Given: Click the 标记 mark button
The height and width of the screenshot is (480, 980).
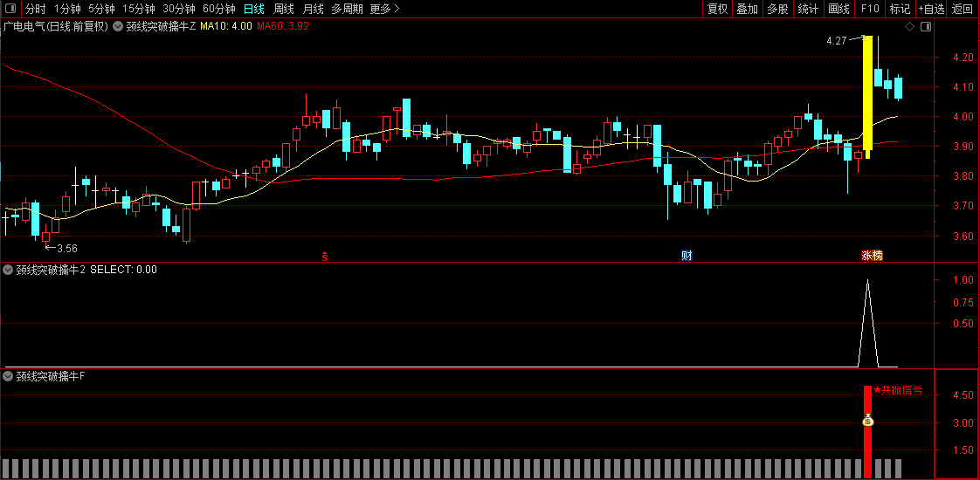Looking at the screenshot, I should (x=900, y=9).
